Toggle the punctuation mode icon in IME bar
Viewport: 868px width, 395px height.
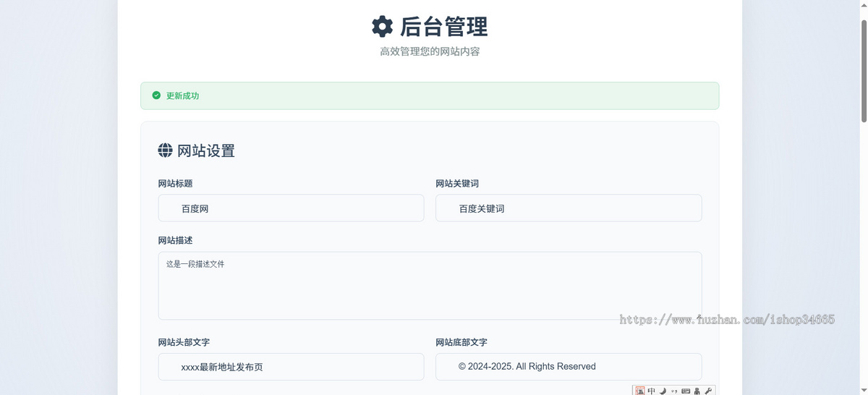pyautogui.click(x=674, y=391)
